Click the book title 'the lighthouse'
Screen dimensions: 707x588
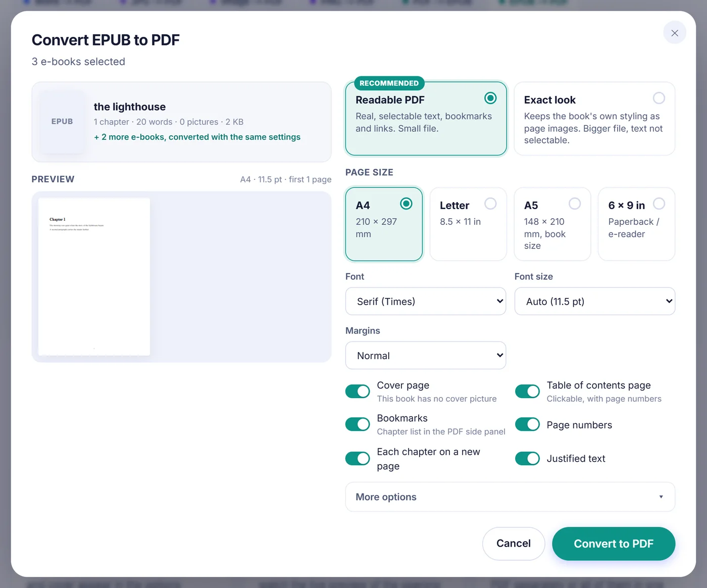130,107
